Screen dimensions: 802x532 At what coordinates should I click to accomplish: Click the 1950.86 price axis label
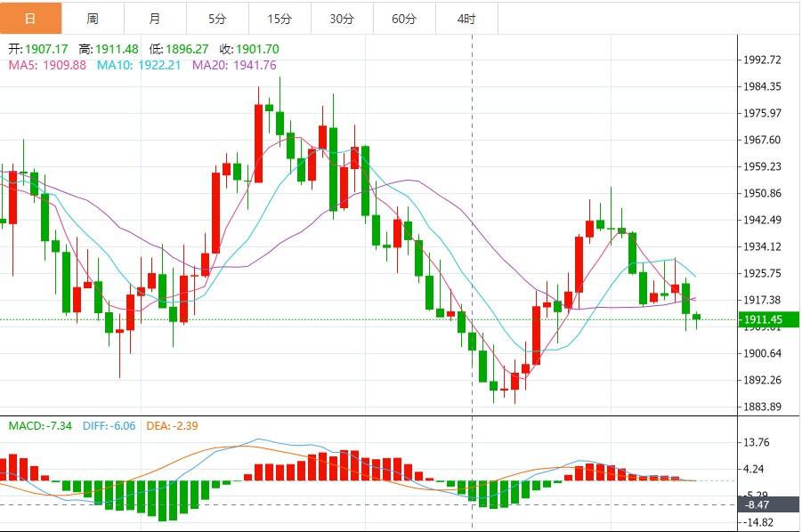(x=762, y=193)
